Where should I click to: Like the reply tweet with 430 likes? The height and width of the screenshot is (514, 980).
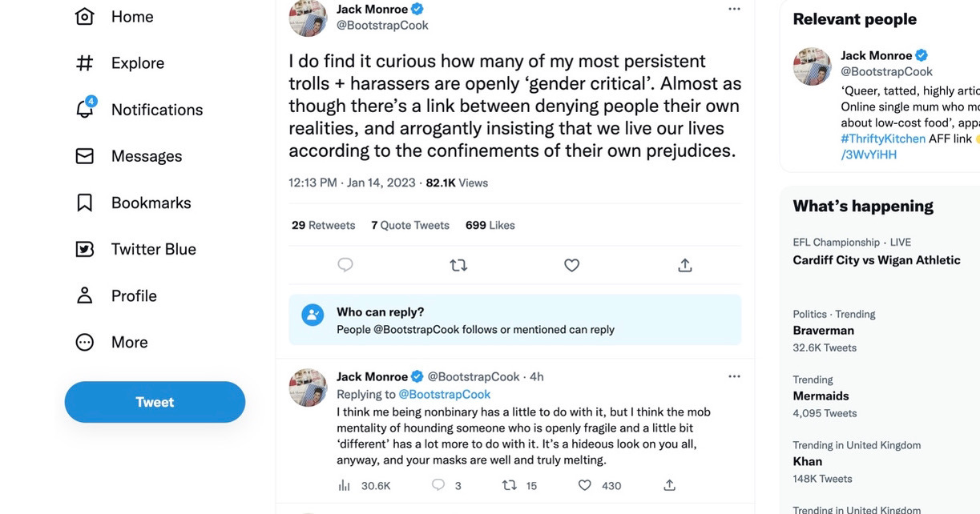tap(585, 485)
